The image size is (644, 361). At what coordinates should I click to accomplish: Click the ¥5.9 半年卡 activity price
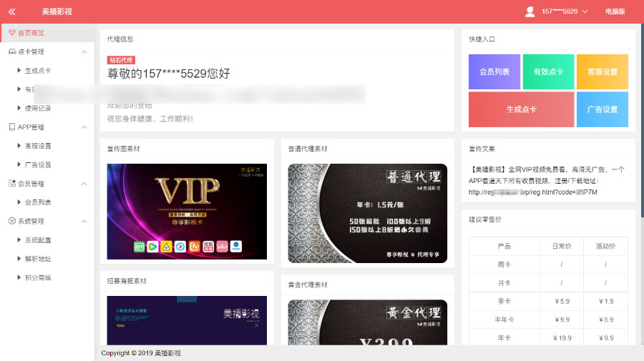[606, 320]
